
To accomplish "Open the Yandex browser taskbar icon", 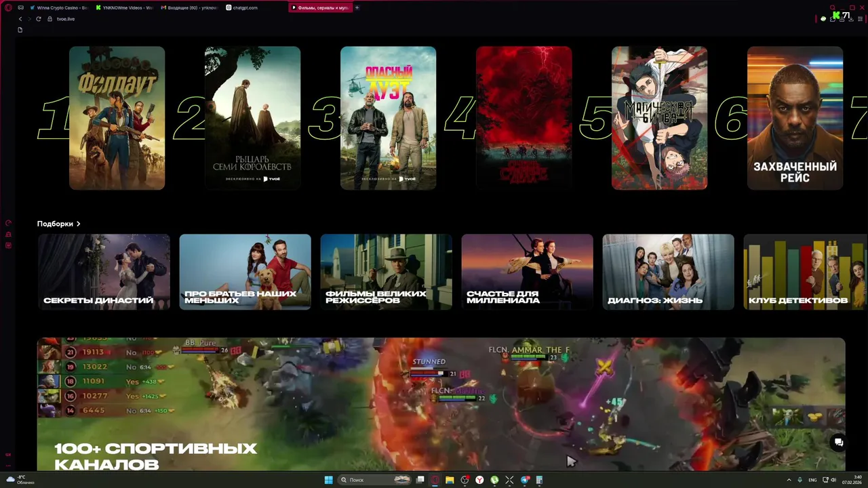I will point(479,480).
